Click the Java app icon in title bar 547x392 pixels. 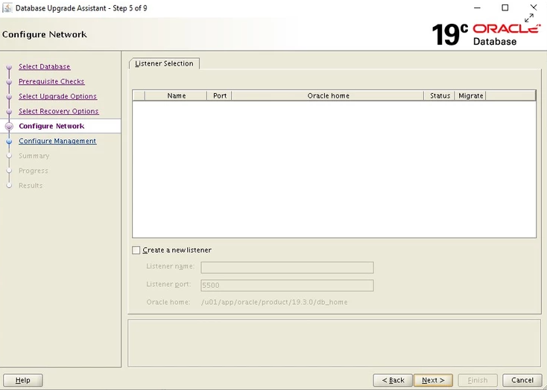point(7,7)
